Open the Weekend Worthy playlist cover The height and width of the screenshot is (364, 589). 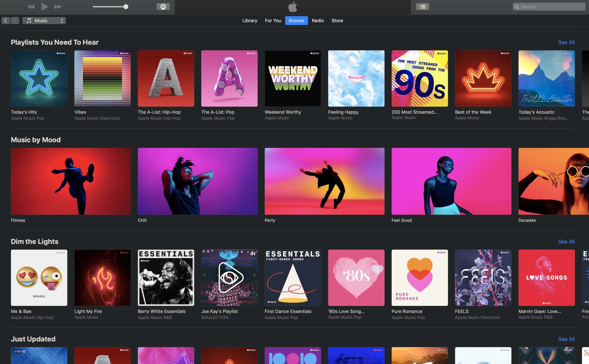coord(293,79)
